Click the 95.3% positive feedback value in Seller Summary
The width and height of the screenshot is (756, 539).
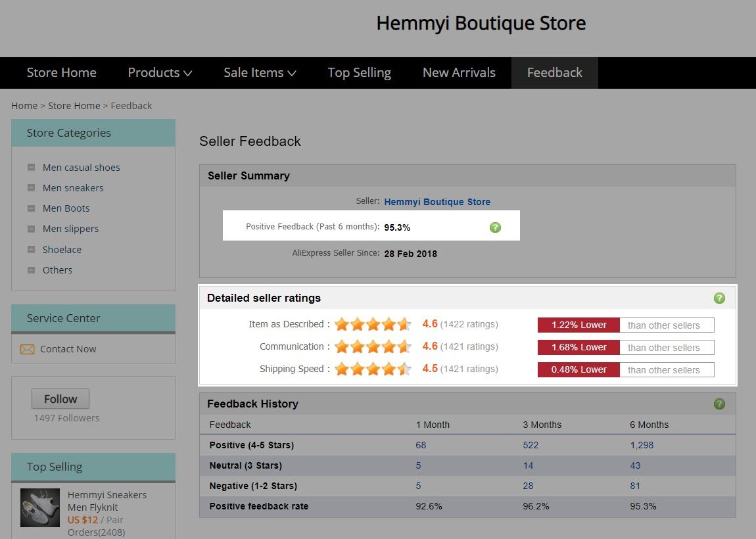pyautogui.click(x=397, y=227)
